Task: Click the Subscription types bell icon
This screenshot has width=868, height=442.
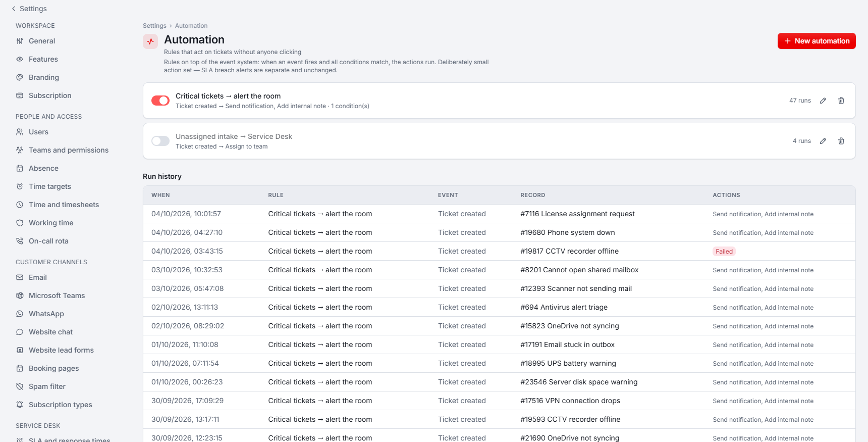Action: [20, 405]
